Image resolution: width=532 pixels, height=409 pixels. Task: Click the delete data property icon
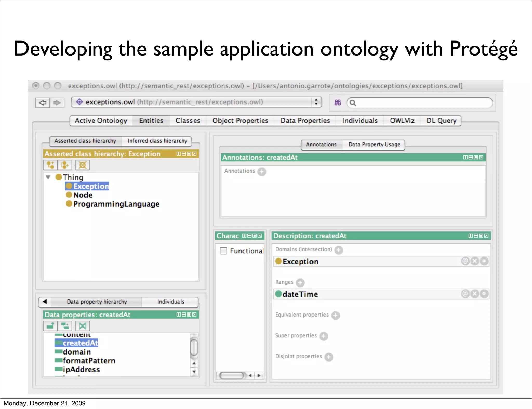[x=83, y=326]
